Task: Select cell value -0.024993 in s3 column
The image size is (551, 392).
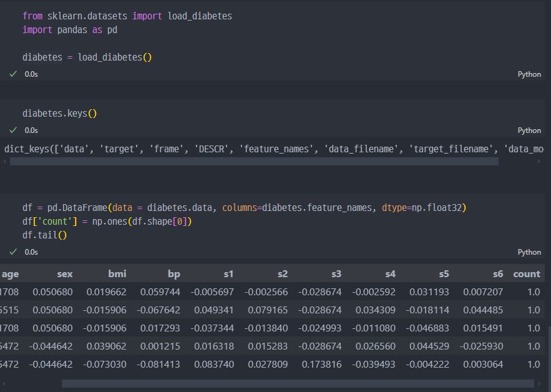Action: (319, 328)
